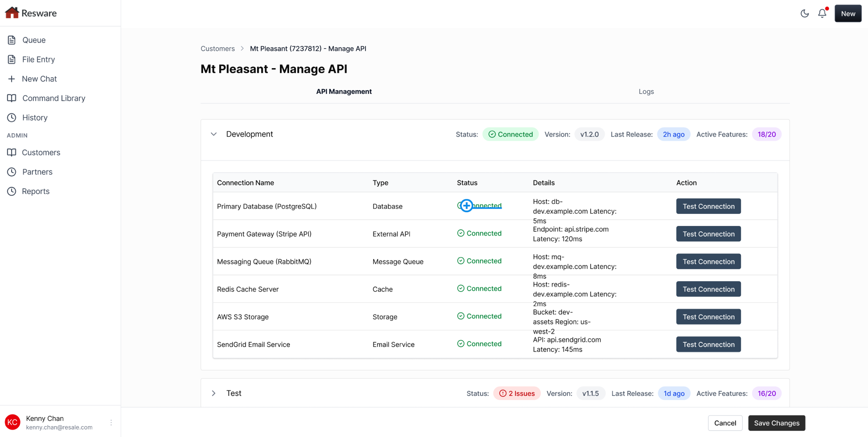
Task: Click Test last release 1d ago badge
Action: point(674,394)
